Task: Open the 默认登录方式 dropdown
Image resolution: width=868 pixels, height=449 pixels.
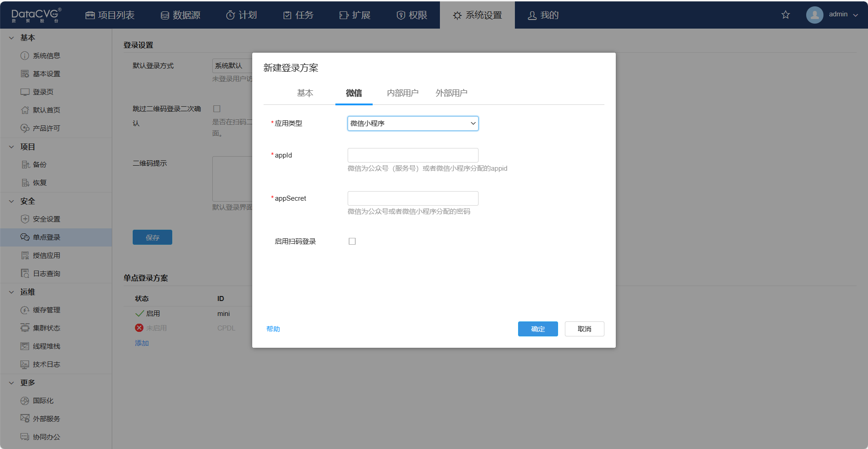Action: [232, 66]
